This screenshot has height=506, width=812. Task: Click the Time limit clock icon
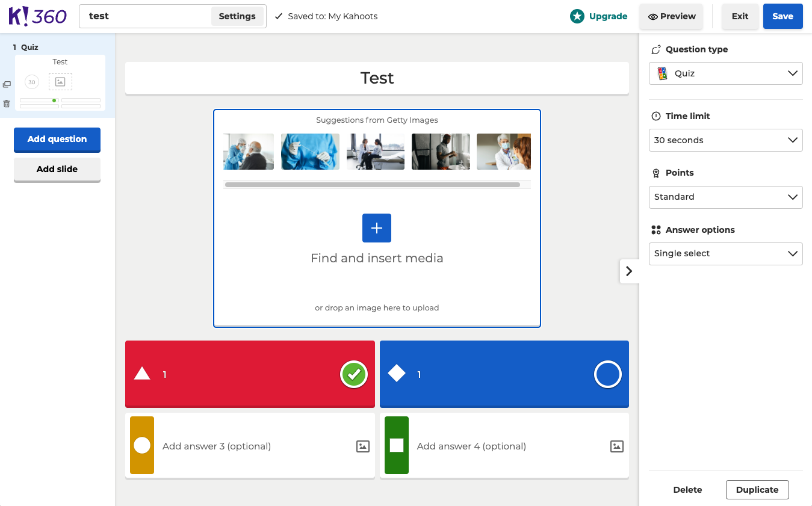coord(656,116)
